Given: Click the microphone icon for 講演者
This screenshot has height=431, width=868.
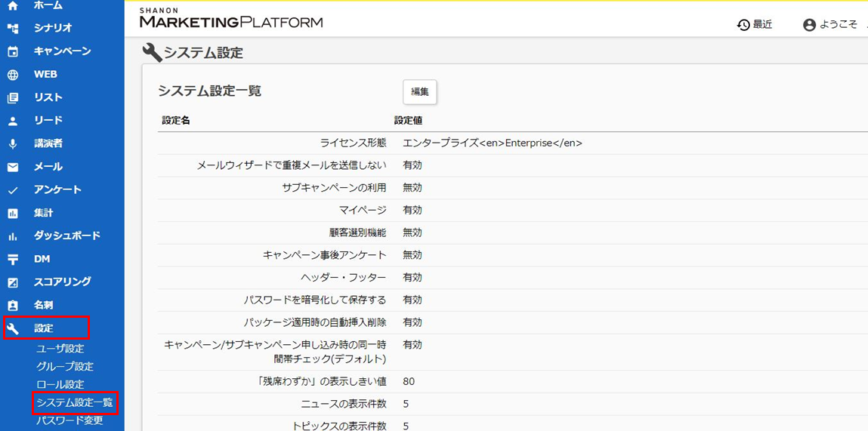Looking at the screenshot, I should (13, 144).
